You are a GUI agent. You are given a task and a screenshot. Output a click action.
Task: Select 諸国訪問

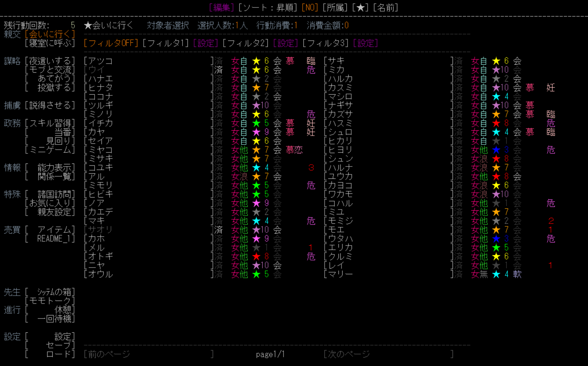click(x=50, y=194)
